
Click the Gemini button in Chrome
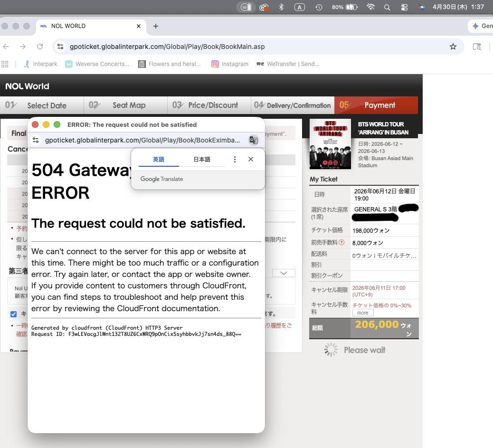482,26
